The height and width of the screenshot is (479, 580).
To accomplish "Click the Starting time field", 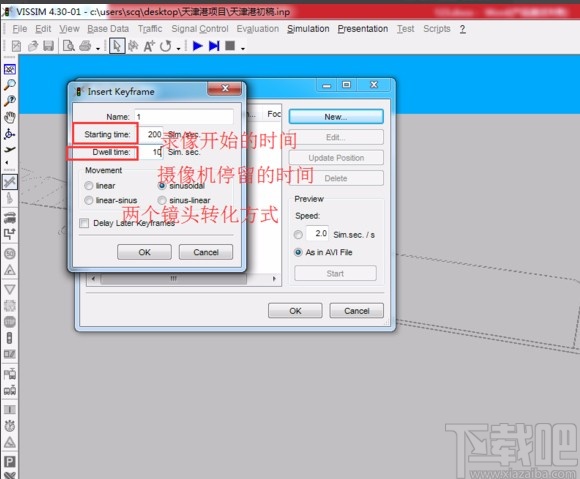I will [x=151, y=134].
